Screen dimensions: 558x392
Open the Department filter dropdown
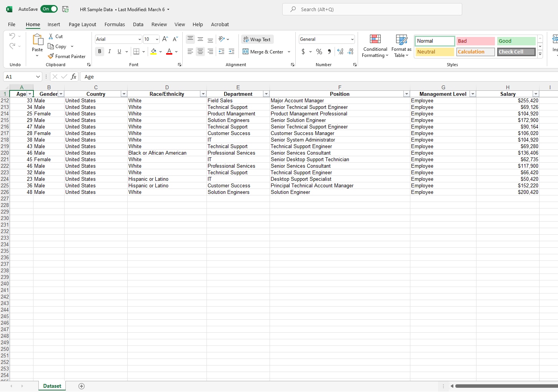266,93
